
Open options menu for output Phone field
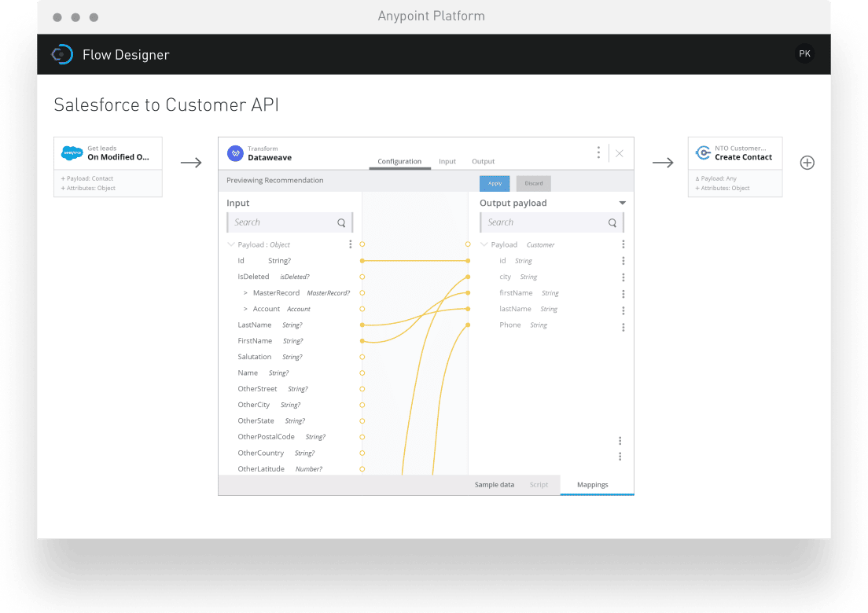[623, 328]
